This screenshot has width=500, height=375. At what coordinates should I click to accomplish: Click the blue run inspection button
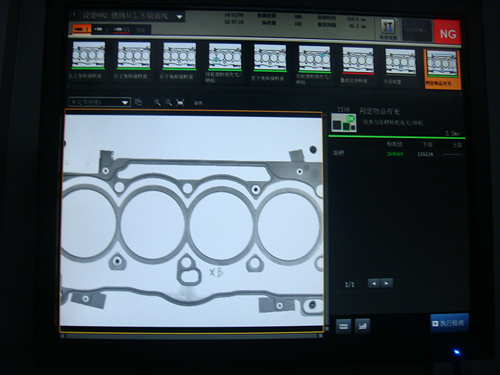pyautogui.click(x=449, y=323)
